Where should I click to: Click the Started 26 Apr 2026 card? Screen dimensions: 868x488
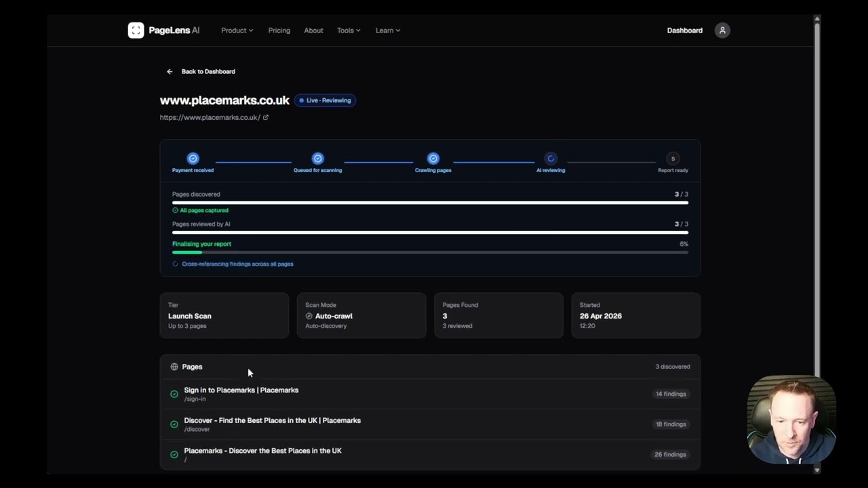635,315
